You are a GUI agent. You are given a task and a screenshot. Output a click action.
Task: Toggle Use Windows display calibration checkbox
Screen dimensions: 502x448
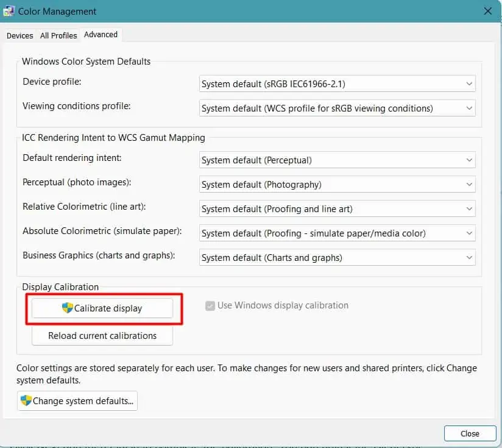point(210,306)
